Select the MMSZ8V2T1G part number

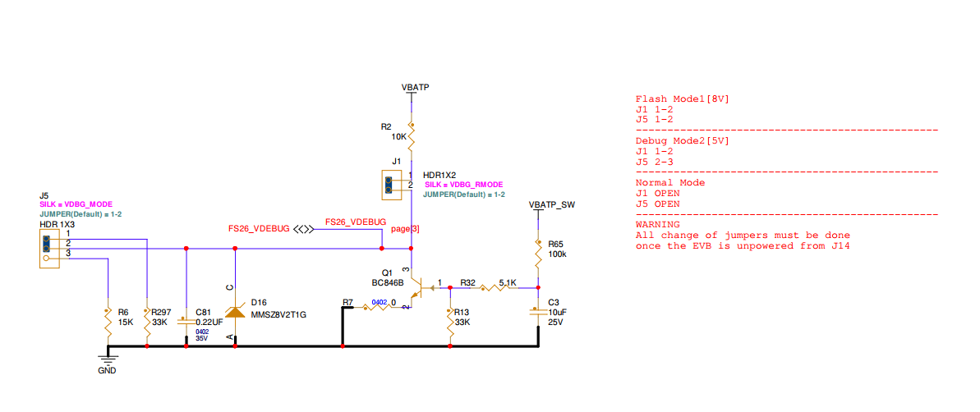pos(278,314)
